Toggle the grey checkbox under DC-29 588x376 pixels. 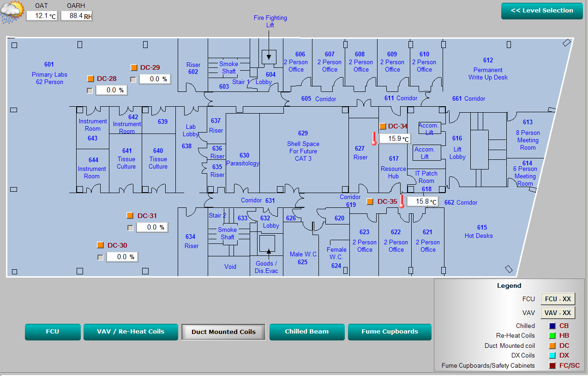click(133, 79)
